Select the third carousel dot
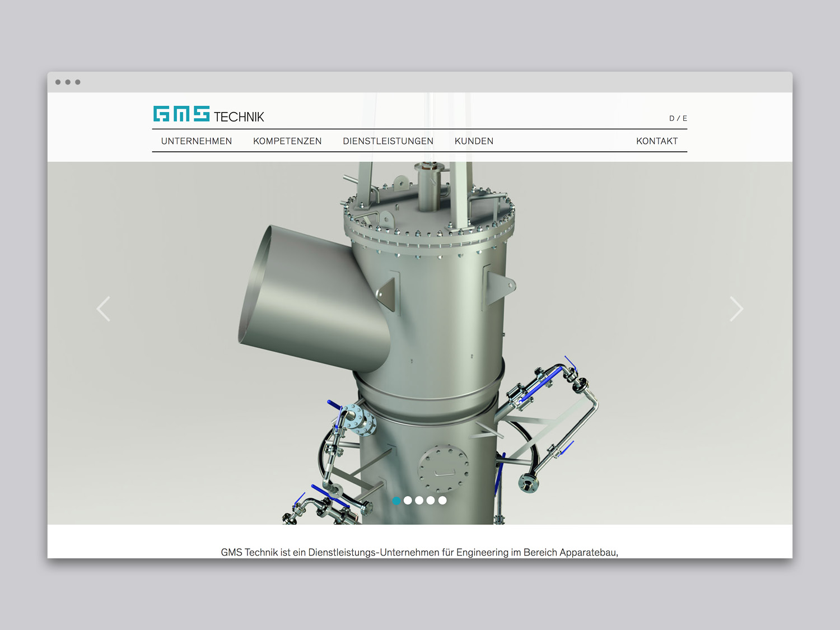Screen dimensions: 840x630 (419, 501)
